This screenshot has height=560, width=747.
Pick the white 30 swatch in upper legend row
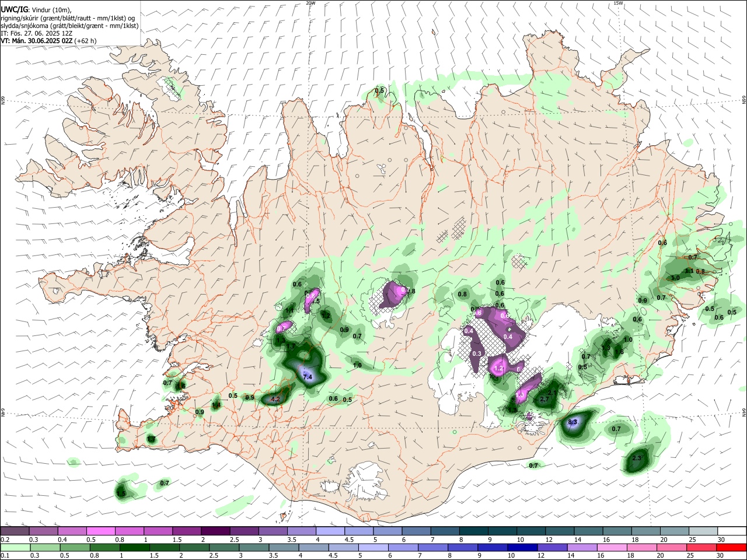pyautogui.click(x=732, y=531)
